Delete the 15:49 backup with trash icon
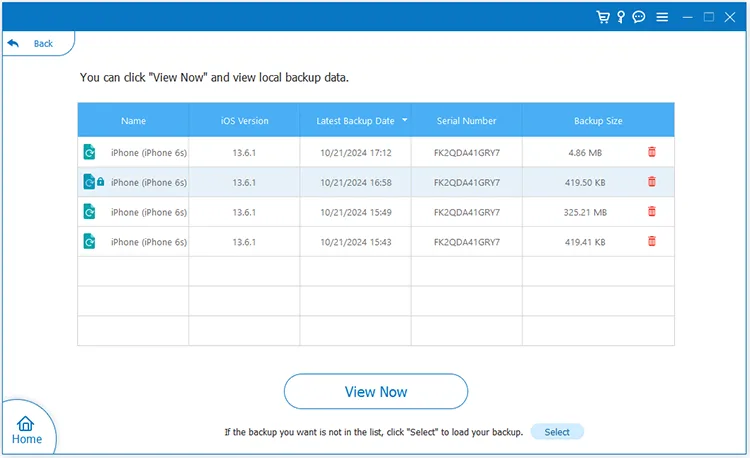This screenshot has height=458, width=750. [651, 211]
